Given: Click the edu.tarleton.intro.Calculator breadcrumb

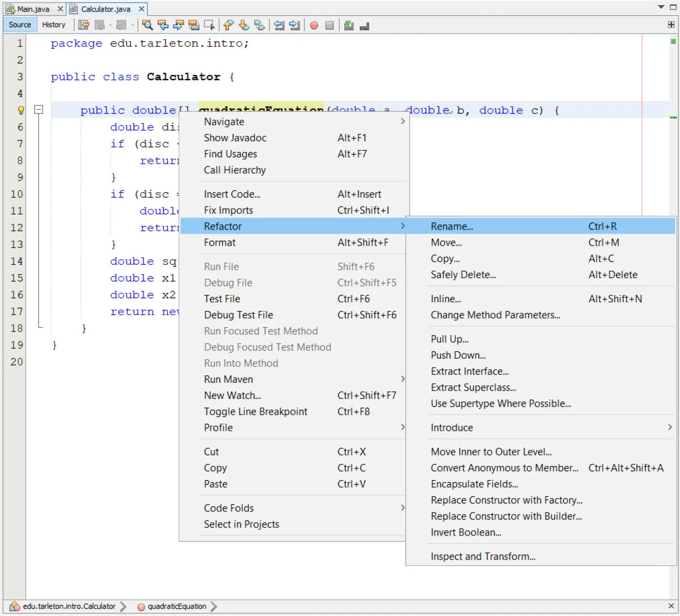Looking at the screenshot, I should point(68,607).
